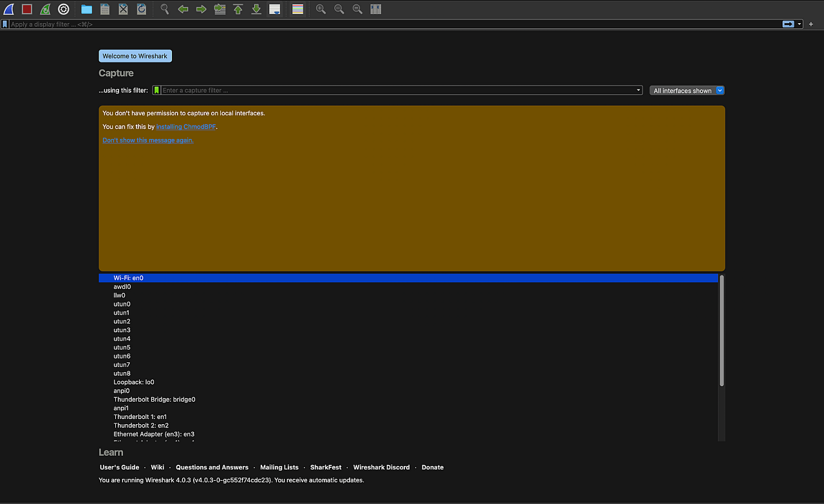Open the Wiki link
The image size is (824, 504).
158,467
